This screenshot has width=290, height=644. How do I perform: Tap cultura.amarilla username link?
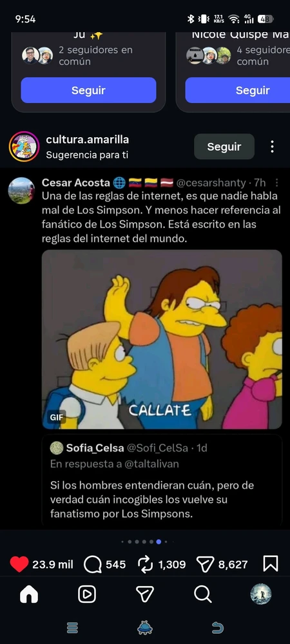tap(88, 140)
